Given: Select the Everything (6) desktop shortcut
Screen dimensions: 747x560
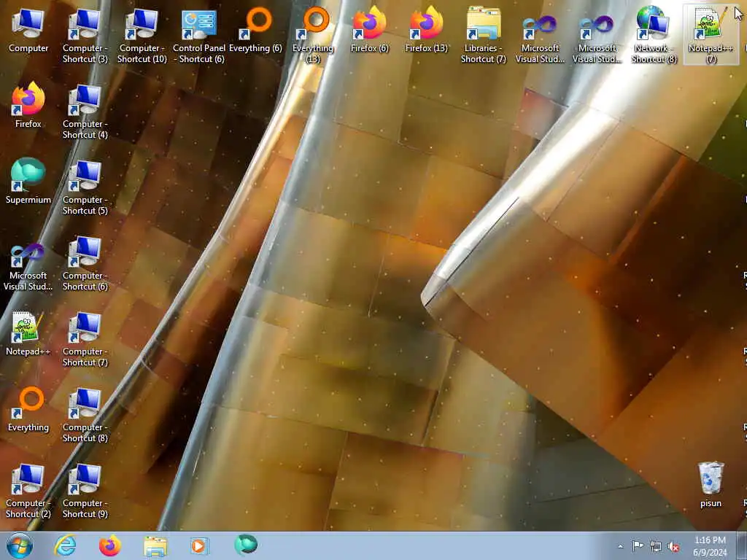Looking at the screenshot, I should pos(256,31).
